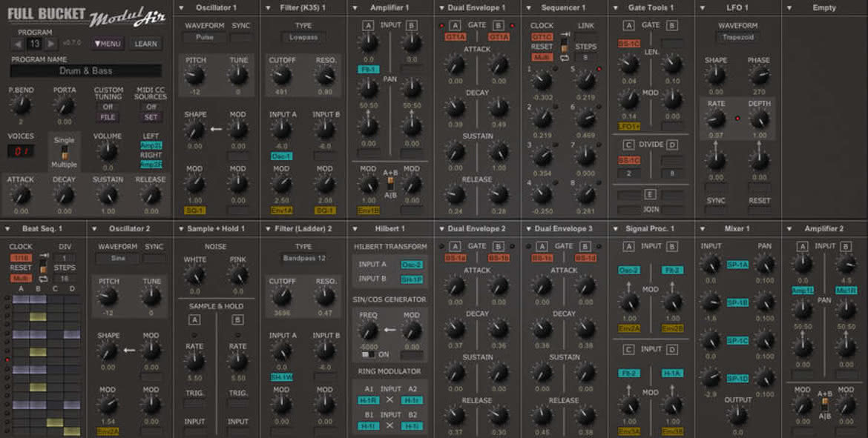Select the E box in Gate Tools join
This screenshot has height=438, width=868.
click(650, 195)
